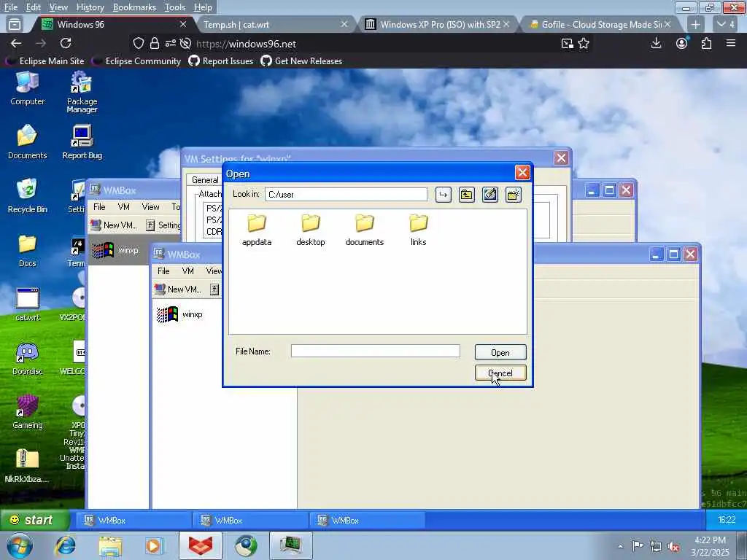Viewport: 747px width, 560px height.
Task: Click the go-to-path arrow button
Action: 443,194
